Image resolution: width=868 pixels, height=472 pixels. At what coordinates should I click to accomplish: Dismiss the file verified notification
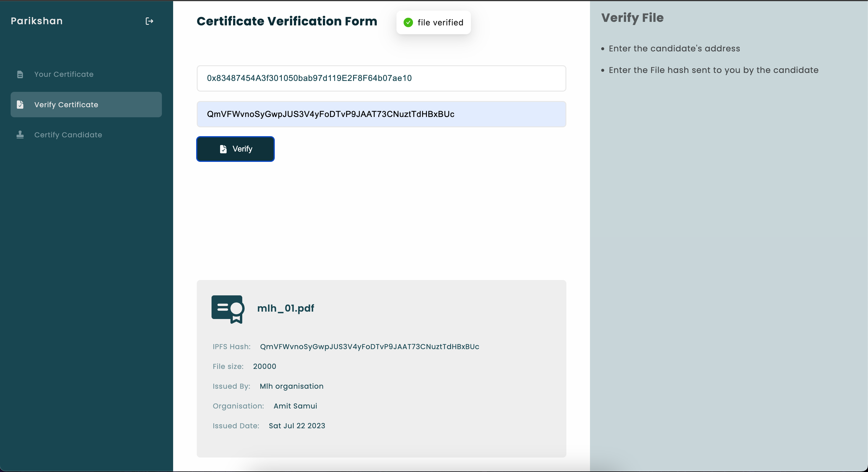(433, 22)
